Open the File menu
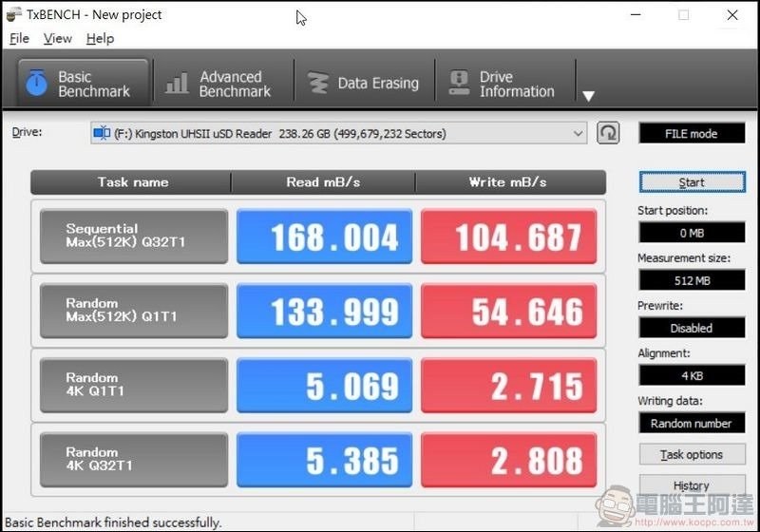 (x=19, y=39)
